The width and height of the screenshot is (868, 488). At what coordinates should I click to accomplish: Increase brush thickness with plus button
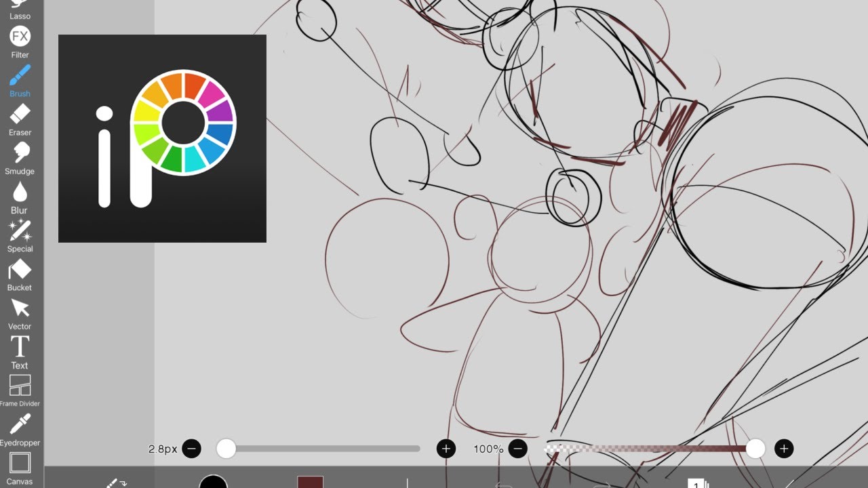coord(446,448)
